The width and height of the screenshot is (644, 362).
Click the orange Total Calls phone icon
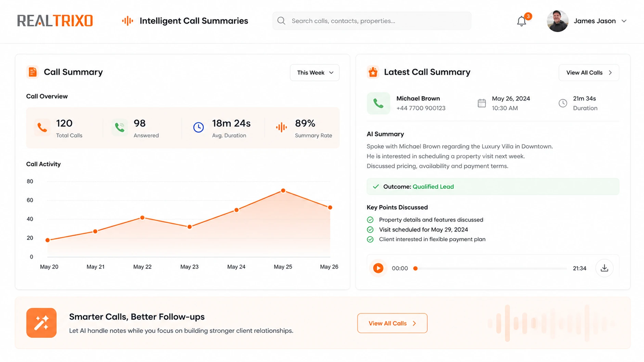[42, 128]
